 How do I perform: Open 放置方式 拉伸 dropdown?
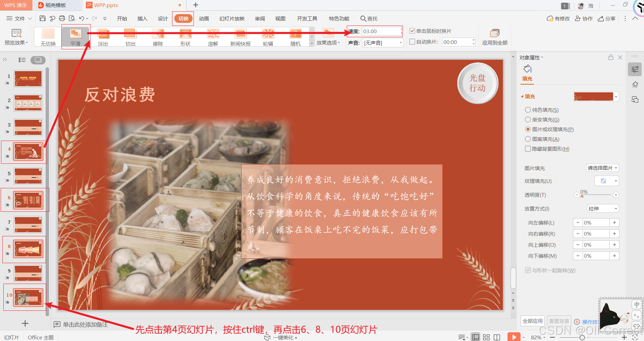[603, 208]
